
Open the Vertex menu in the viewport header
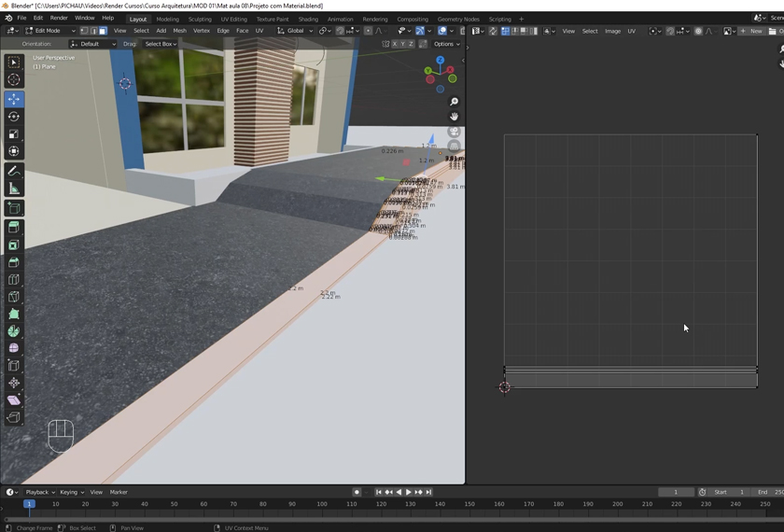click(x=201, y=31)
